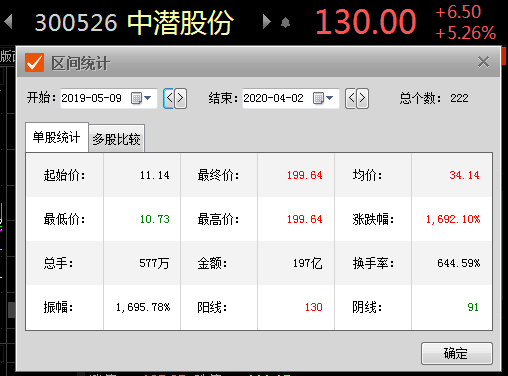Set price alert with bell icon
508x376 pixels.
point(285,23)
